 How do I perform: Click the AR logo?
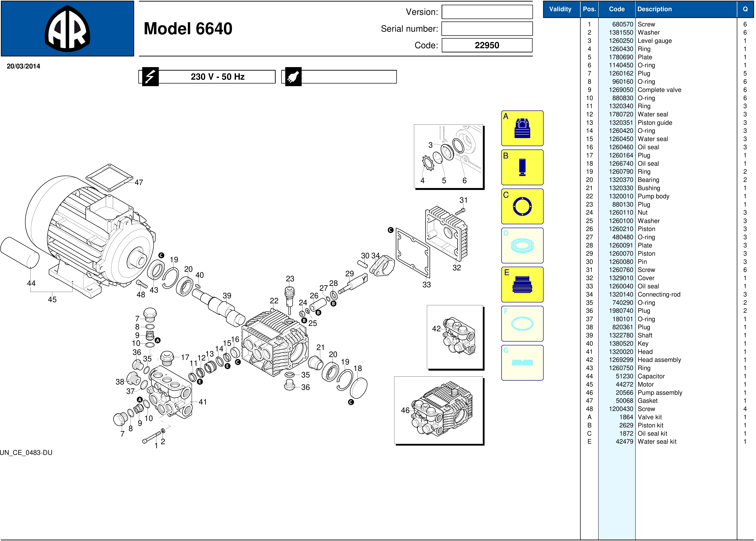click(67, 29)
